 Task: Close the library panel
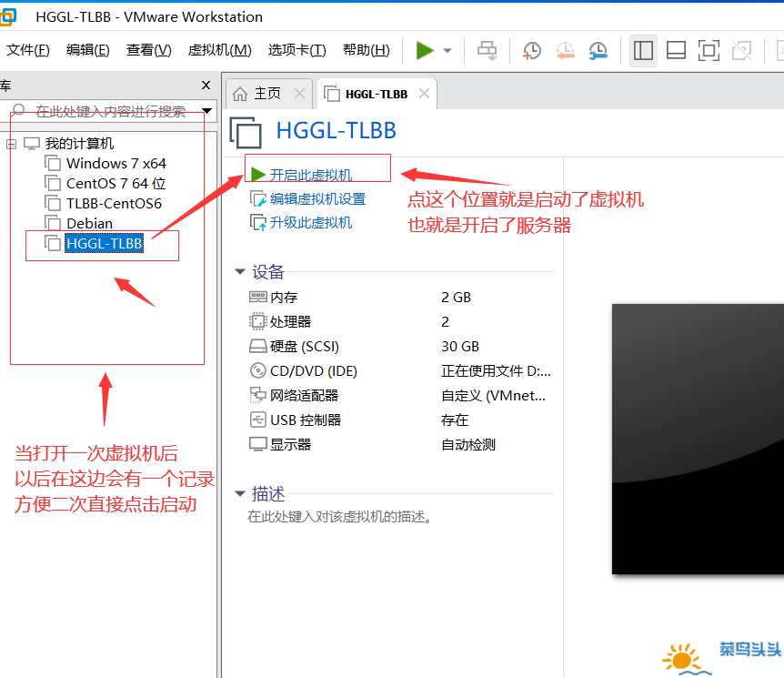point(206,85)
